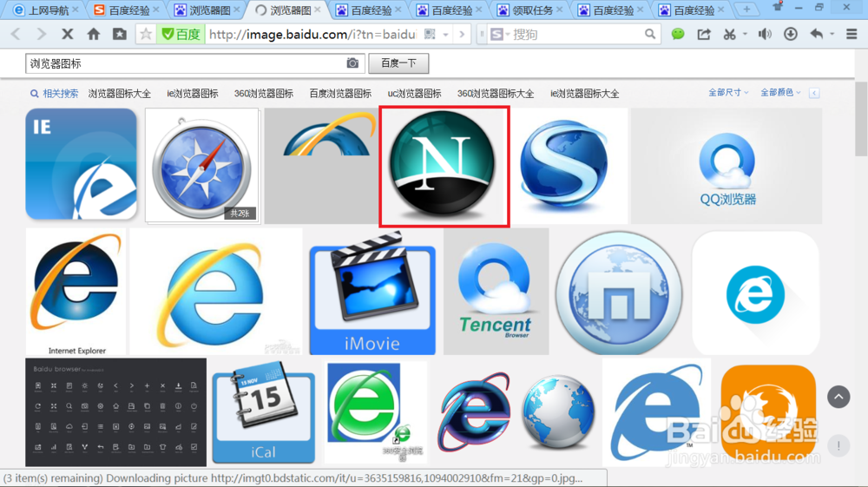Open related search 360浏览器图标大全

[x=496, y=94]
